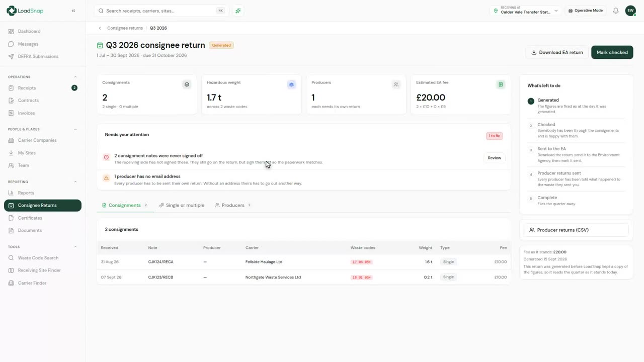Click the 18 01 03* waste code tag
Screen dimensions: 644x362
[x=361, y=277]
